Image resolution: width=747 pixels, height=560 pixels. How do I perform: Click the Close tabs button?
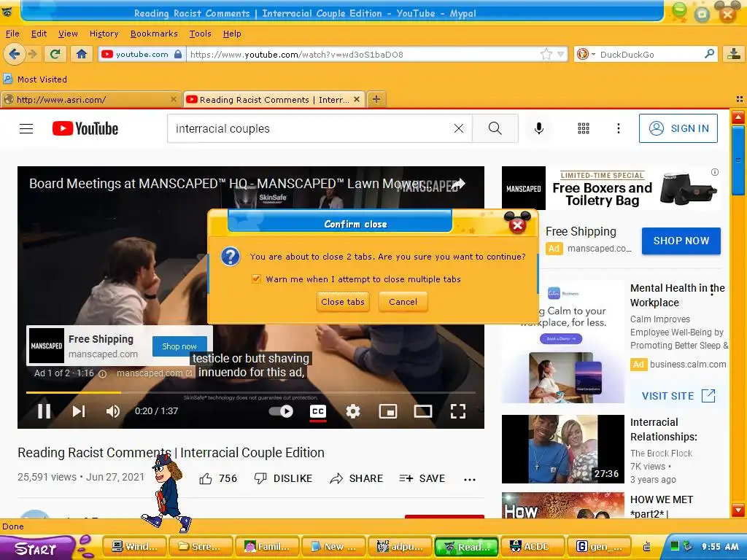pyautogui.click(x=343, y=302)
